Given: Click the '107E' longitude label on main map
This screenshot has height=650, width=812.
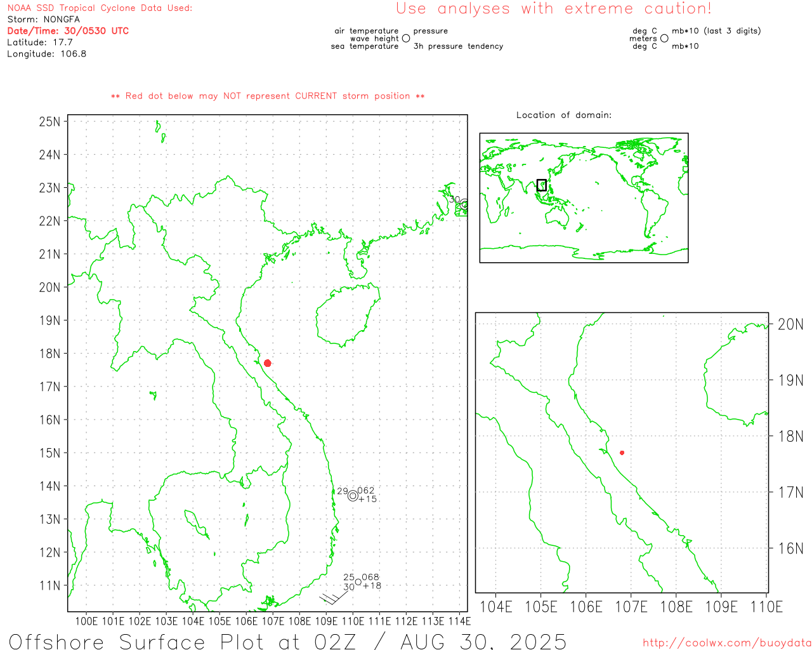Looking at the screenshot, I should [273, 621].
